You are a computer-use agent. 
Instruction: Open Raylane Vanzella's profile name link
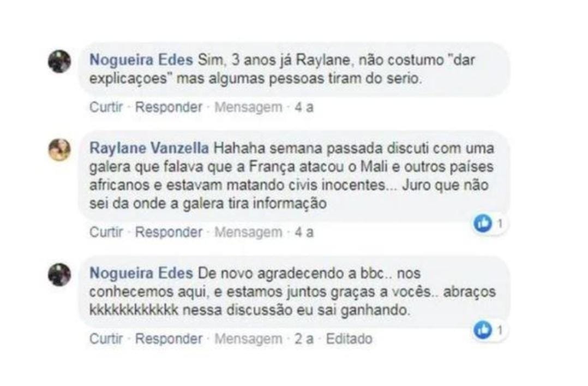coord(149,148)
